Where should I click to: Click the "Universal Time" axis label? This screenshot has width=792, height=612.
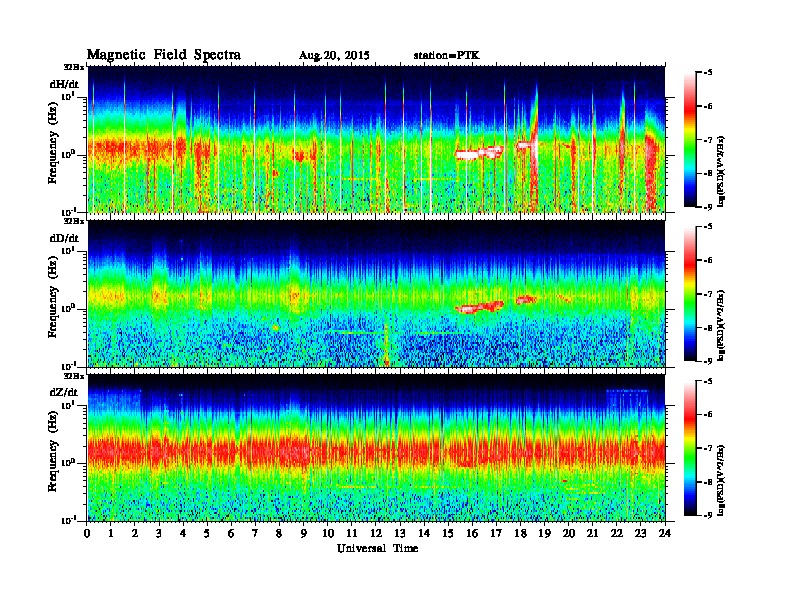point(377,548)
